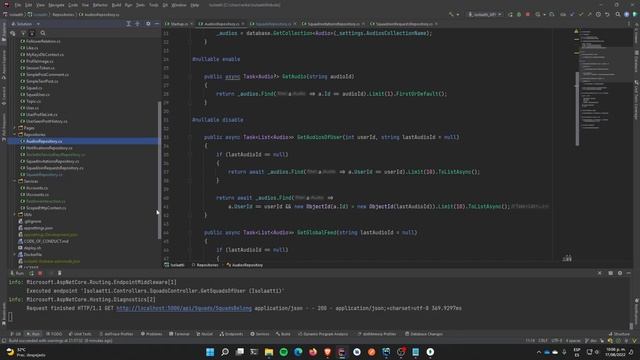Click the editor warning triangle indicator
This screenshot has height=360, width=640.
[x=576, y=31]
